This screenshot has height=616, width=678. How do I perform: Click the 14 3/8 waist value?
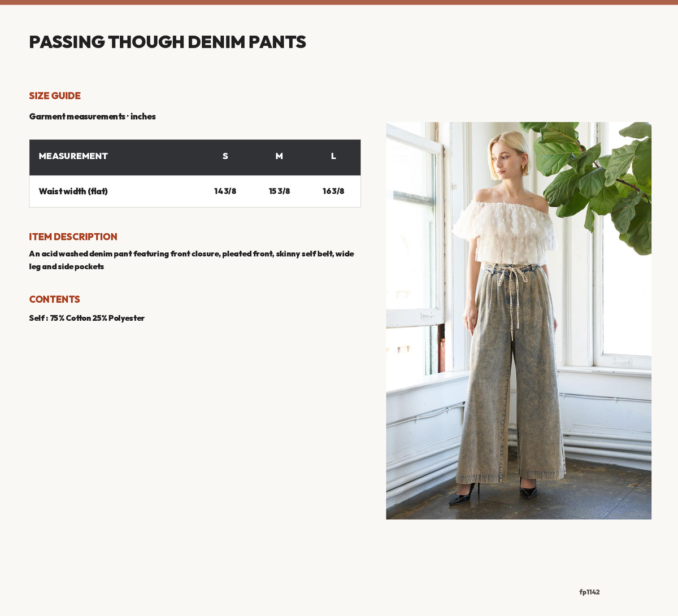point(225,191)
